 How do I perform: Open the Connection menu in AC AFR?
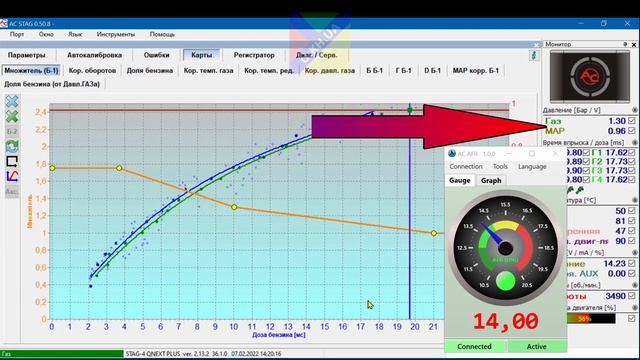(x=466, y=167)
